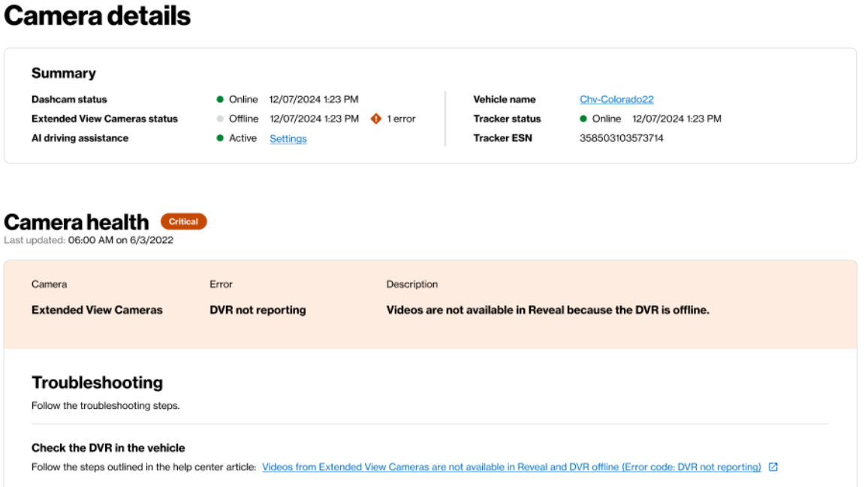
Task: Click the green Tracker status Online dot
Action: tap(583, 119)
